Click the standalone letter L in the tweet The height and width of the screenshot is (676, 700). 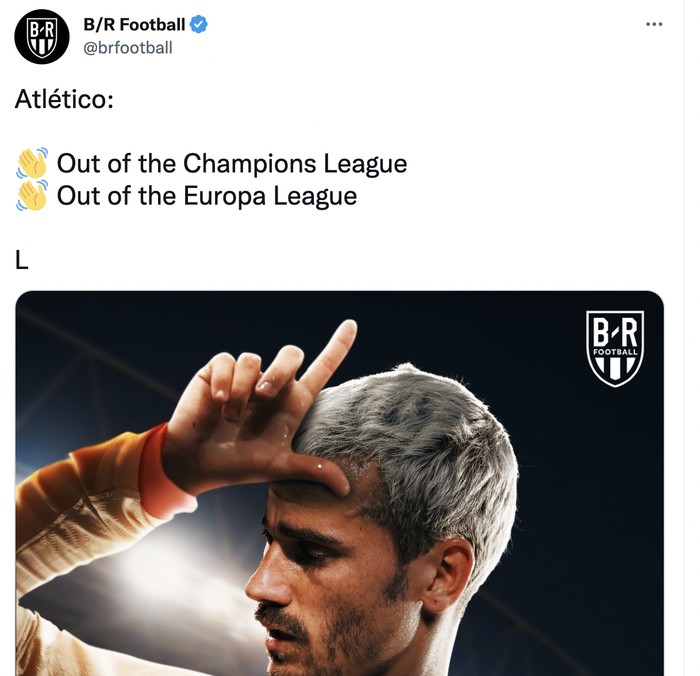coord(21,260)
